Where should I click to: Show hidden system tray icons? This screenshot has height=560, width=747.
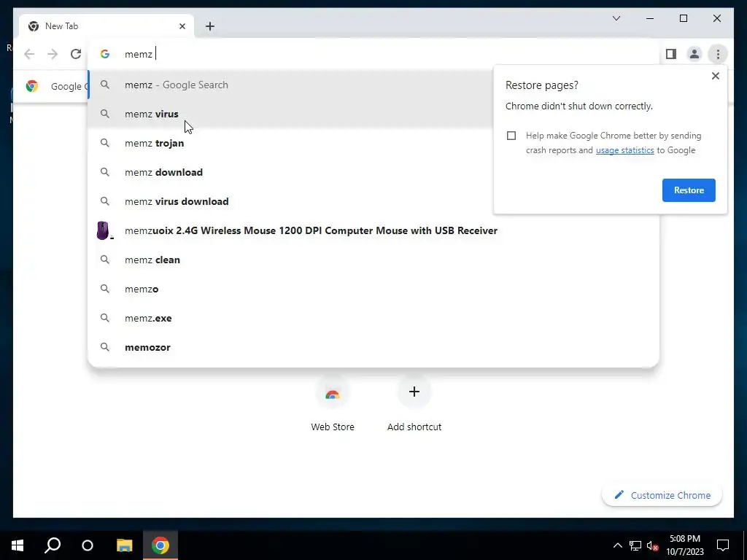tap(617, 545)
